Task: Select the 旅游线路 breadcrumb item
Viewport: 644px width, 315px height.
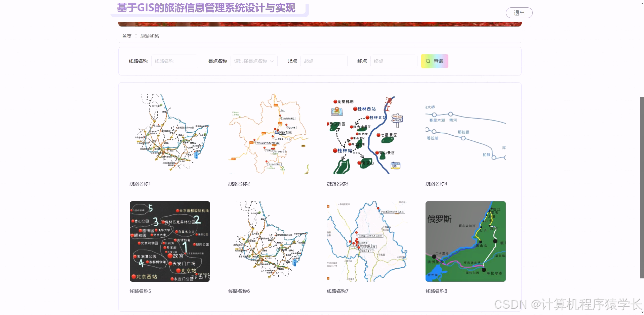Action: coord(150,36)
